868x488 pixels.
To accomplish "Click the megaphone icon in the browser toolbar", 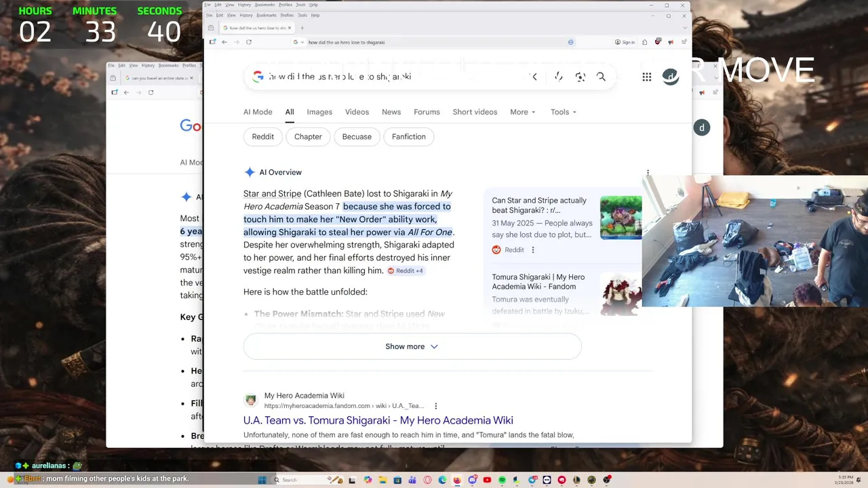I will [671, 42].
